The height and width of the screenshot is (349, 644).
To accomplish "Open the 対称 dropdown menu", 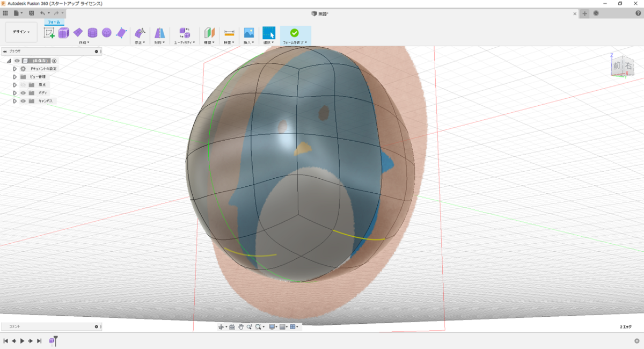I will tap(160, 42).
